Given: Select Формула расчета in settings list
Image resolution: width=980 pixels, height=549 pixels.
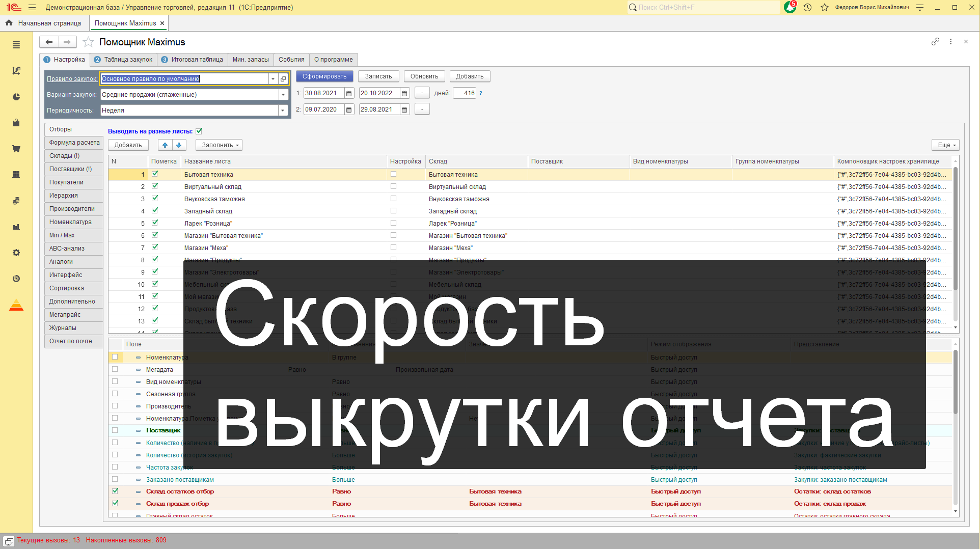Looking at the screenshot, I should (x=74, y=143).
